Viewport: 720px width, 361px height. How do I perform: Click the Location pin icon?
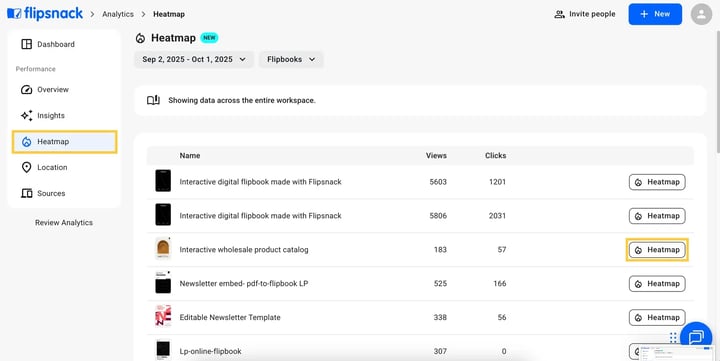[27, 167]
